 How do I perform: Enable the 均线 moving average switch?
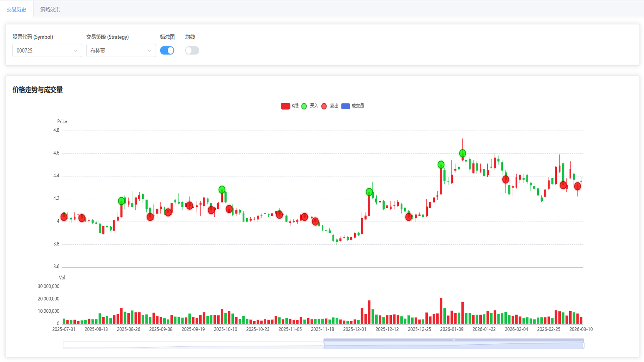coord(192,51)
